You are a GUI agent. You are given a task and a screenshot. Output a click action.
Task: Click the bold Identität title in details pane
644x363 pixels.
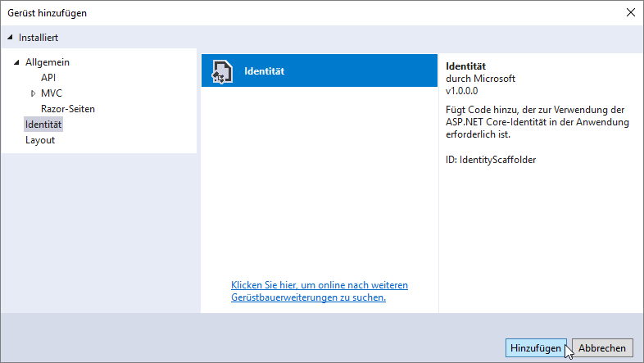(466, 66)
